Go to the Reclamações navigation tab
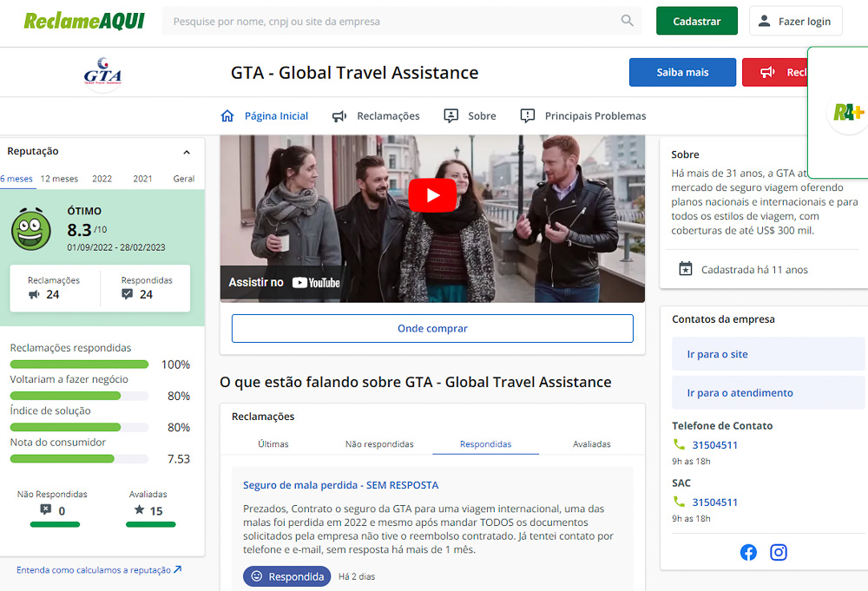This screenshot has width=868, height=591. (376, 115)
